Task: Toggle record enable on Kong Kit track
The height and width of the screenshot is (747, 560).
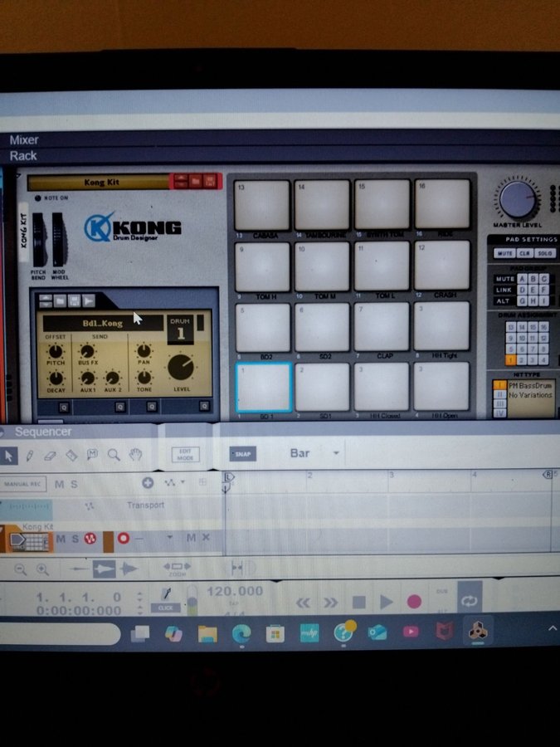Action: tap(124, 539)
